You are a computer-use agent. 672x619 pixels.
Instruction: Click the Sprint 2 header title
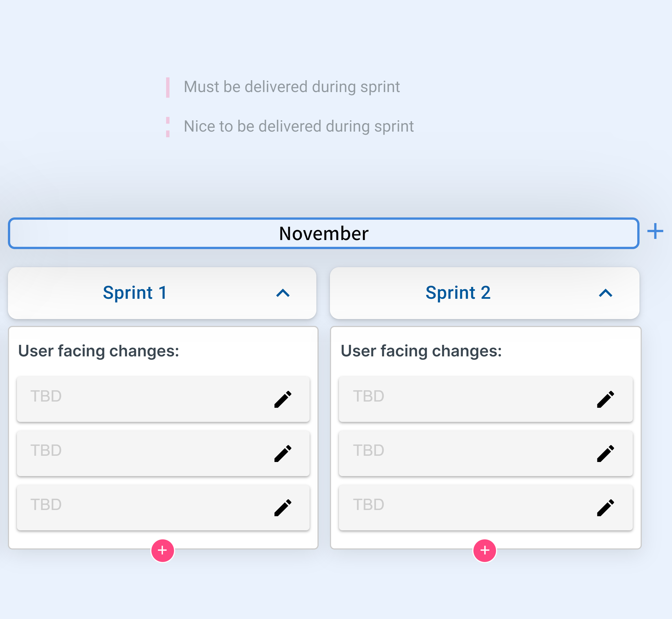tap(458, 293)
